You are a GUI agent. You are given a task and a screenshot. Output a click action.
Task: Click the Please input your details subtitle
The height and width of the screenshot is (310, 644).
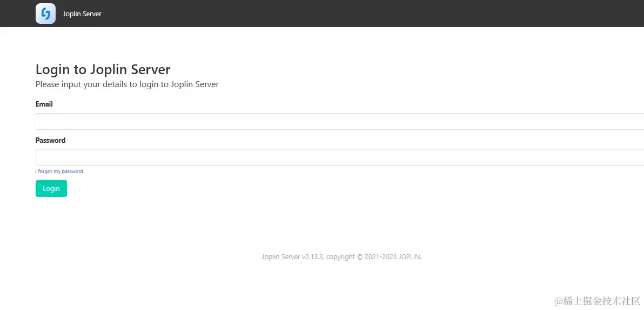(128, 84)
